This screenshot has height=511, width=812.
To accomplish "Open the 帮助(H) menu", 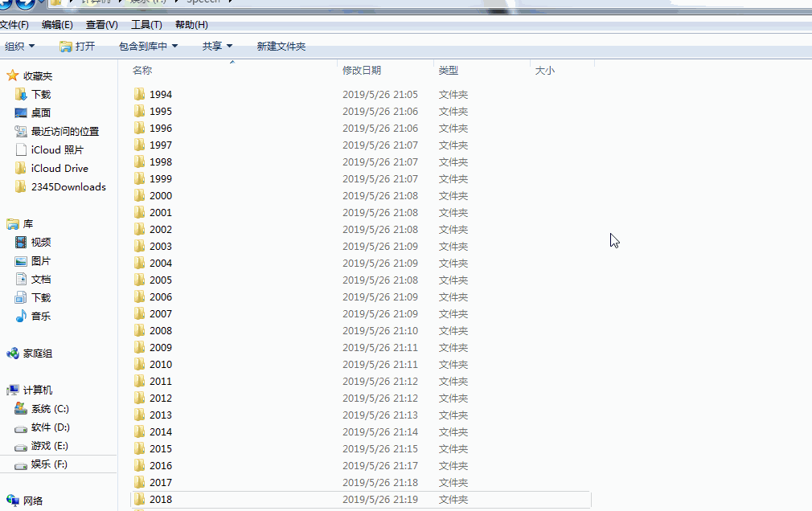I will (191, 25).
